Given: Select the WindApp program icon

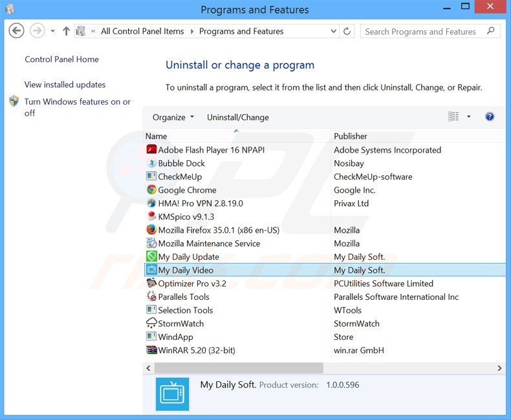Looking at the screenshot, I should pyautogui.click(x=151, y=337).
